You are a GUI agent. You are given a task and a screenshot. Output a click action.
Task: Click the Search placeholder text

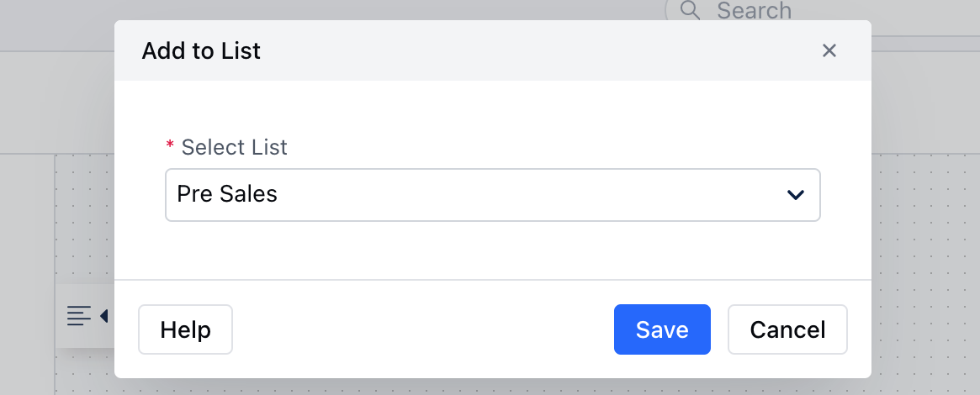click(754, 10)
